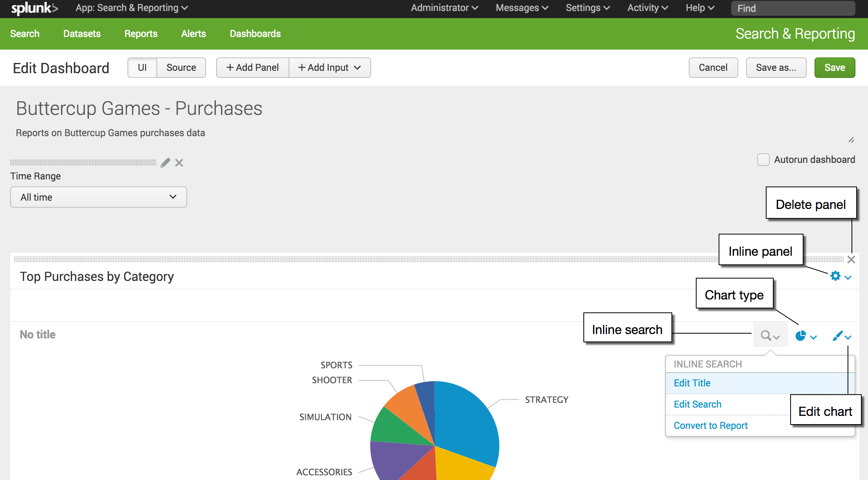Delete the Top Purchases panel with X icon
The height and width of the screenshot is (480, 868).
pos(851,260)
